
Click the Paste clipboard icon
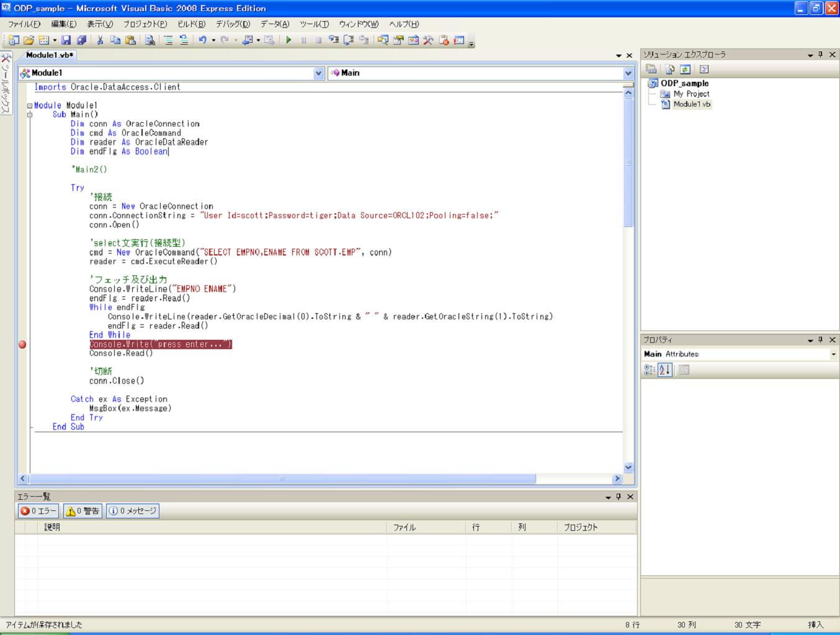click(130, 40)
